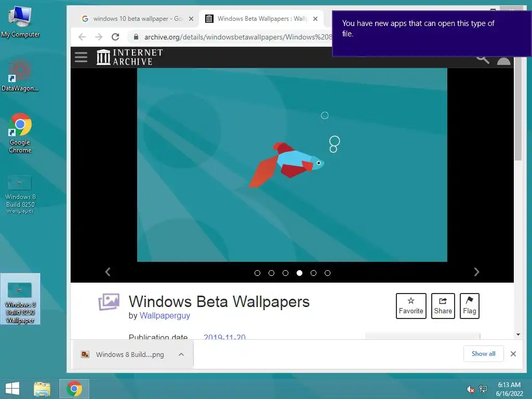Close the Windows Beta Wallpapers tab
This screenshot has width=532, height=399.
click(315, 19)
